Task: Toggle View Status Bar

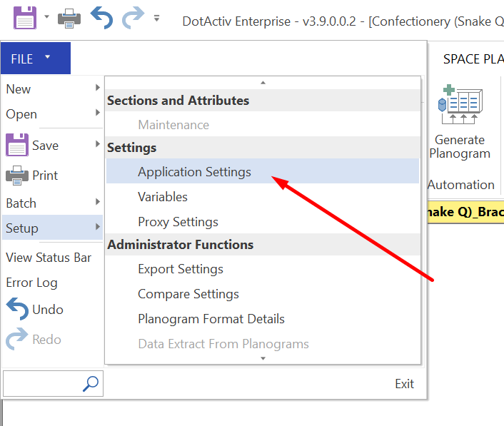Action: pos(49,258)
